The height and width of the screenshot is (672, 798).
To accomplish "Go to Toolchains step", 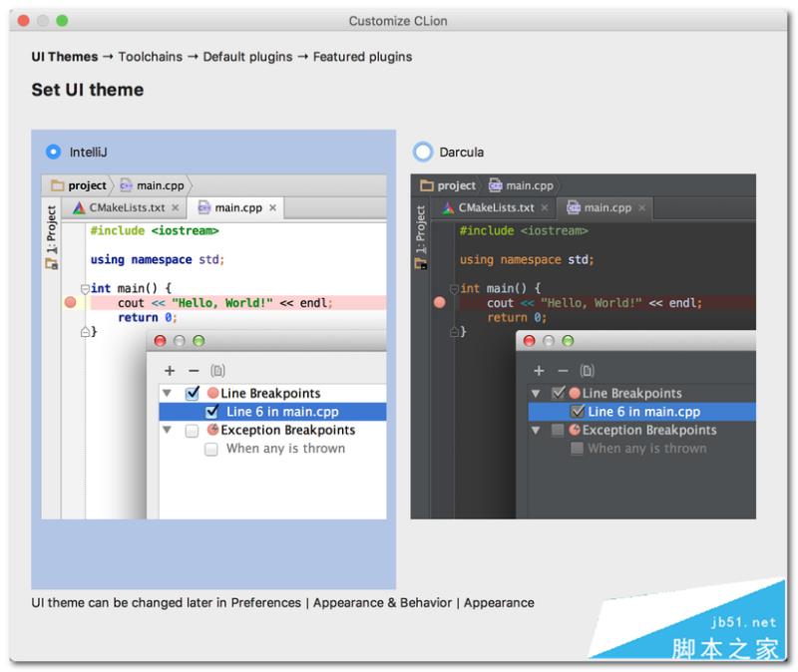I will pos(151,57).
